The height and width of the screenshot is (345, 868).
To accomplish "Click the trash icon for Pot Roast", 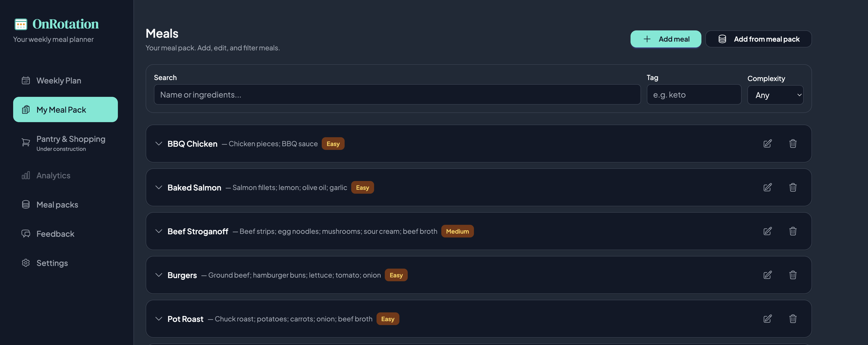I will pos(793,318).
